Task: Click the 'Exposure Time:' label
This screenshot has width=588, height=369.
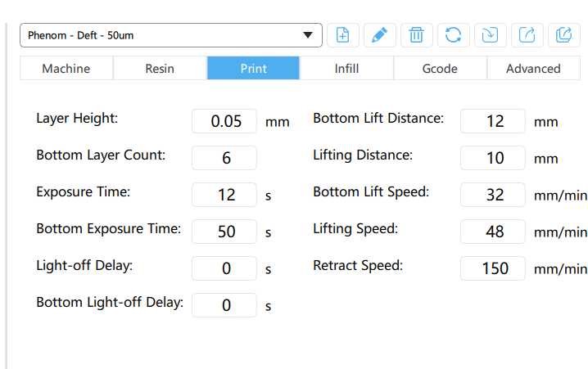Action: [x=83, y=191]
